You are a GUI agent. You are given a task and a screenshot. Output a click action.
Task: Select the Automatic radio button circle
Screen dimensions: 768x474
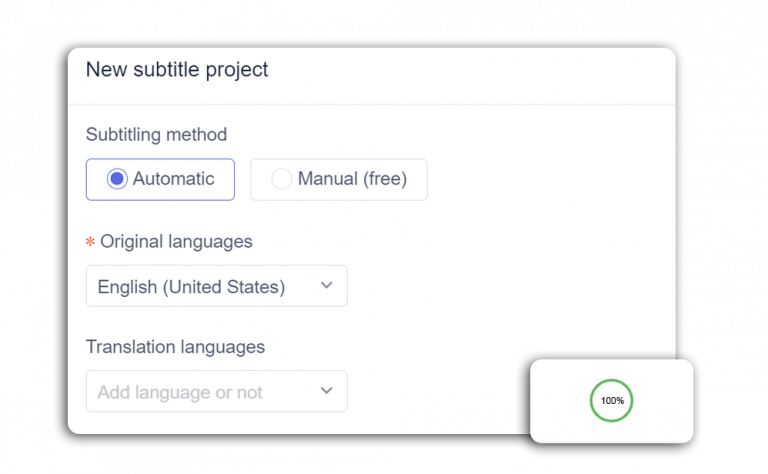pos(117,179)
